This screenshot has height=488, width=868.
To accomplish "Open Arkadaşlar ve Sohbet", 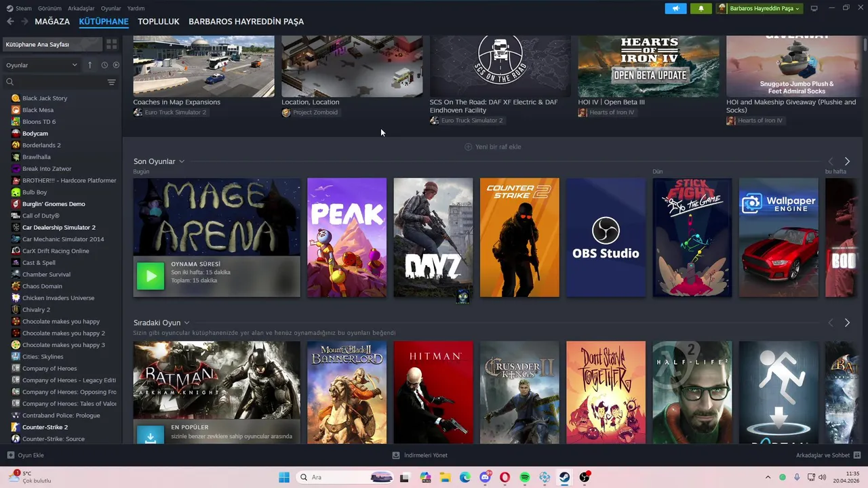I will click(x=828, y=455).
